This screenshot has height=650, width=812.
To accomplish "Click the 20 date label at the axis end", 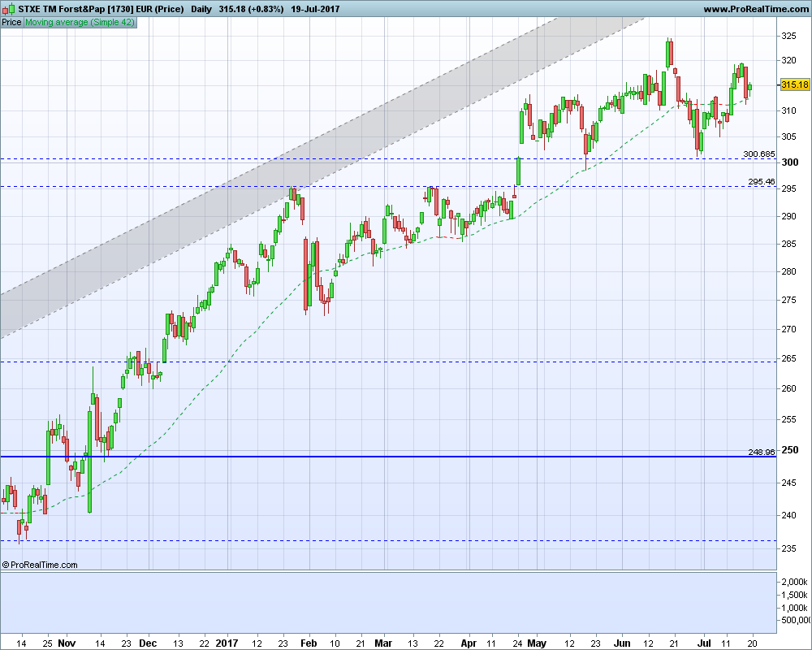I will pyautogui.click(x=752, y=643).
